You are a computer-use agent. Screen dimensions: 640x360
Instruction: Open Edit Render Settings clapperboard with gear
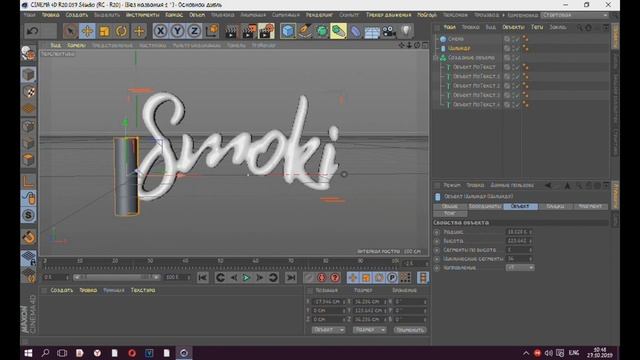[x=267, y=31]
